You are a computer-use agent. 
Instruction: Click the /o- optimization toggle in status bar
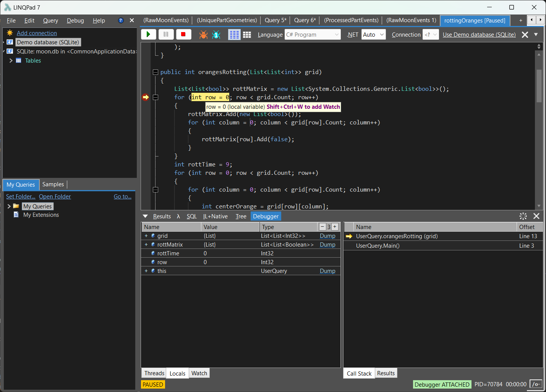click(x=536, y=384)
